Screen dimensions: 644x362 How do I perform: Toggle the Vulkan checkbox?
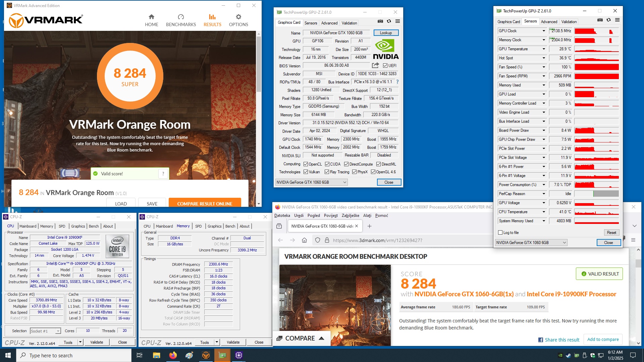[306, 172]
